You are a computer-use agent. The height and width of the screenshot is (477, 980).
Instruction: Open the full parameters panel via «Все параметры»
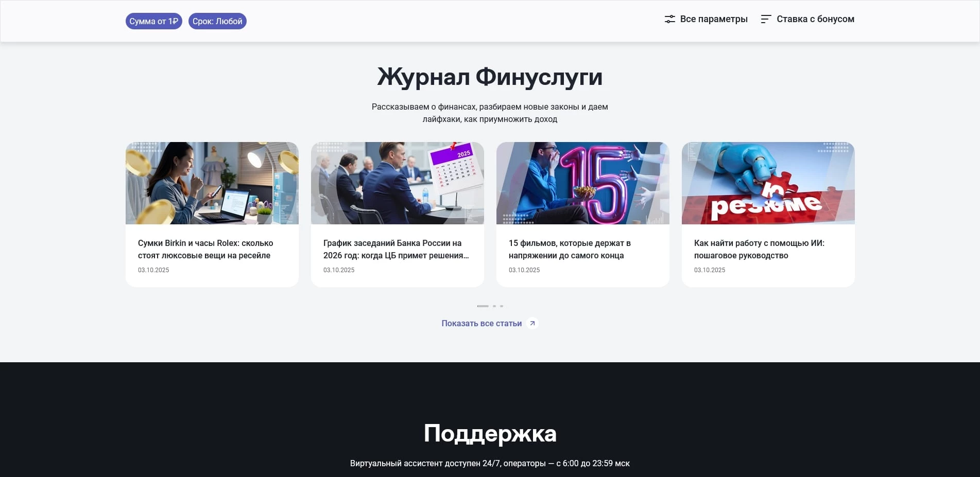pyautogui.click(x=714, y=19)
